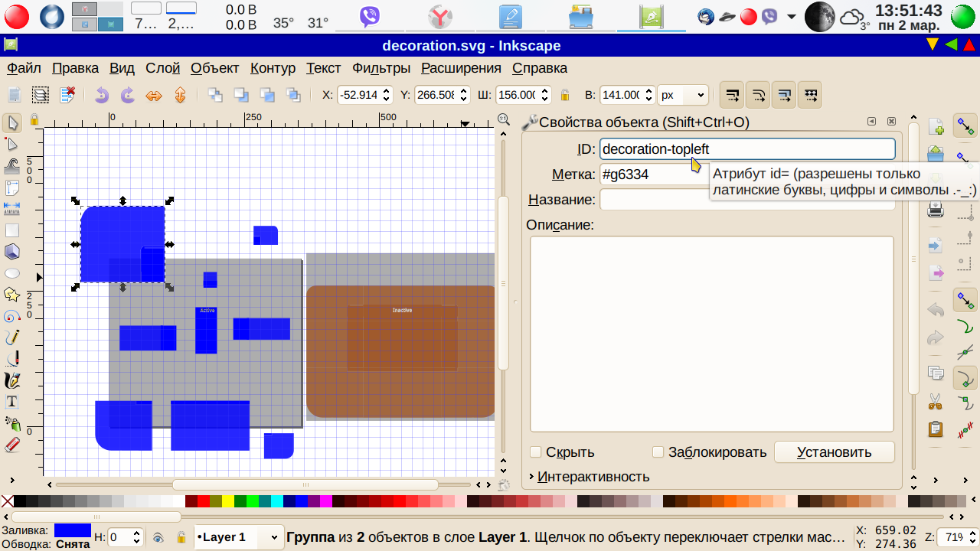The width and height of the screenshot is (980, 551).
Task: Select the Ellipse tool
Action: 12,273
